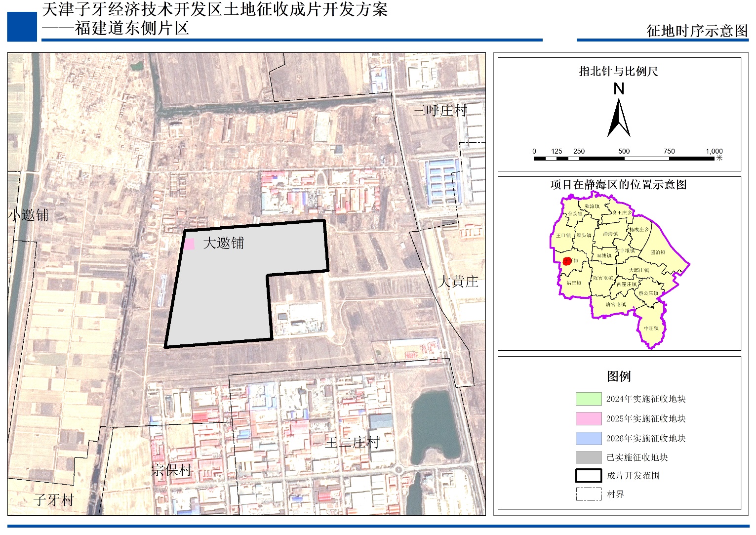
Task: Select the 成片开发范围 black outline legend symbol
Action: click(x=588, y=476)
